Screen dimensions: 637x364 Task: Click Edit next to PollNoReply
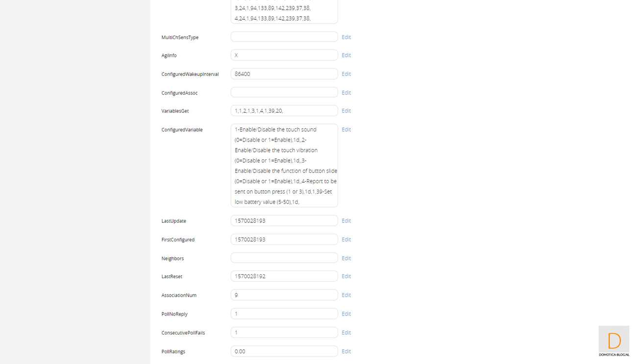tap(346, 314)
